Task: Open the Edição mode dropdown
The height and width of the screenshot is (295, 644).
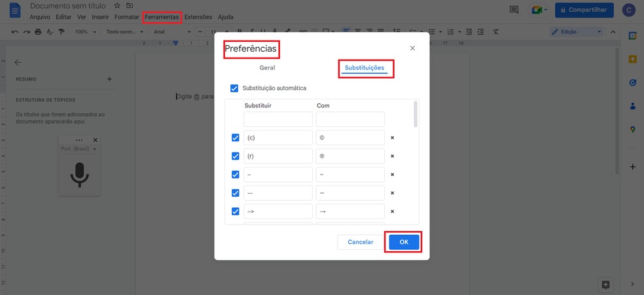Action: (576, 31)
